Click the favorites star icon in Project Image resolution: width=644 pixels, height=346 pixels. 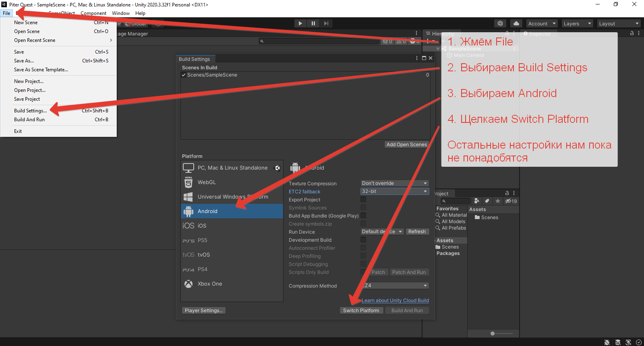(498, 201)
